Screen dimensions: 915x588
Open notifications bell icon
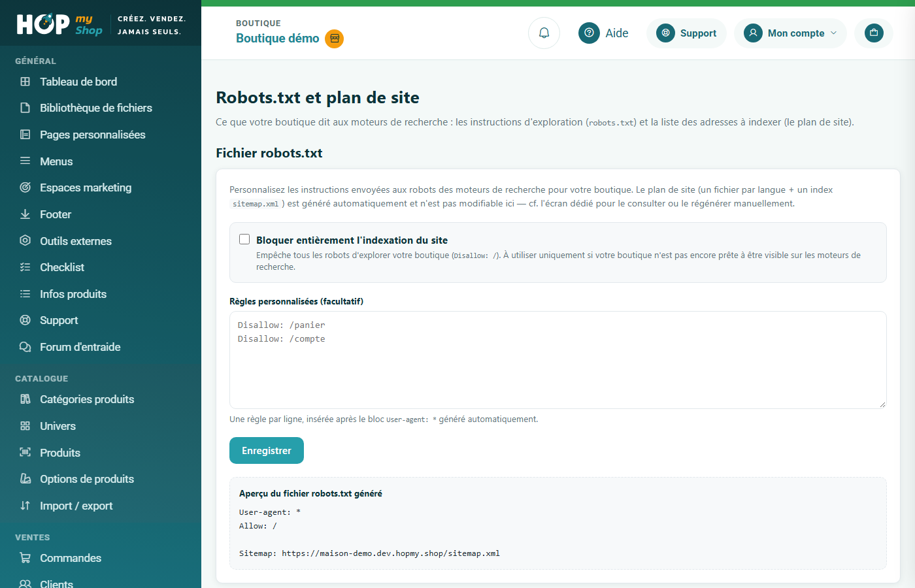pos(544,33)
